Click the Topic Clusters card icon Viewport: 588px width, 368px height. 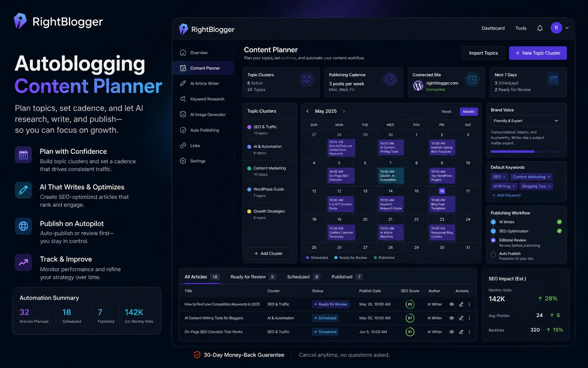(x=307, y=79)
